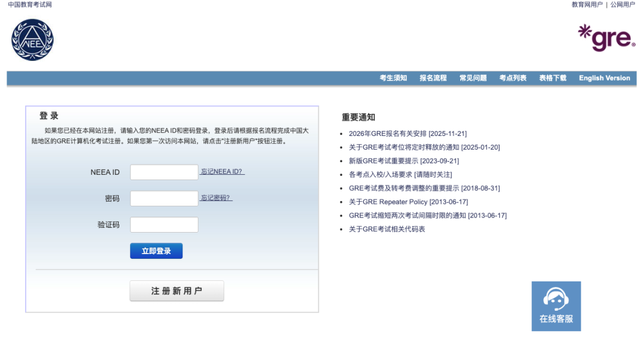Click the GRE logo
The height and width of the screenshot is (337, 644).
[606, 38]
